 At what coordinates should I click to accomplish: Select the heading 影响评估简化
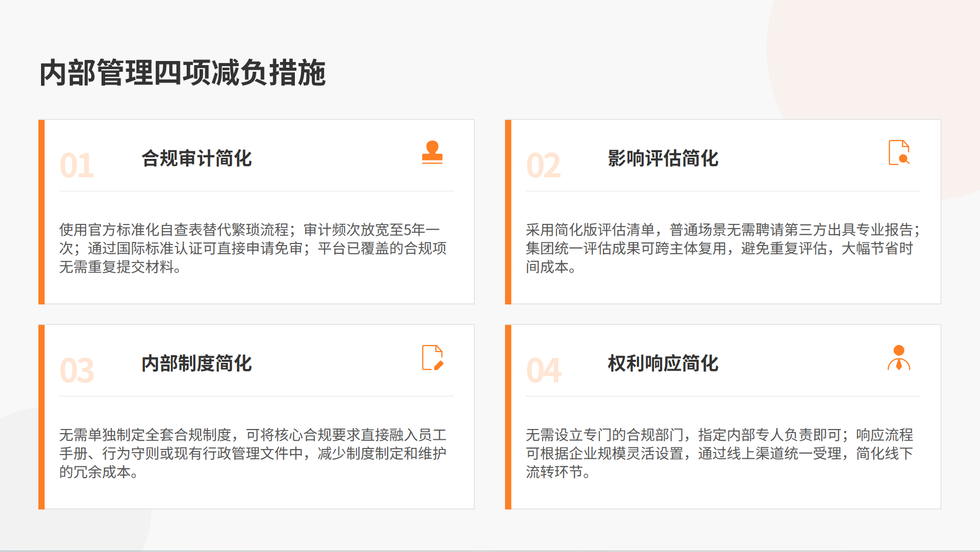pos(663,158)
